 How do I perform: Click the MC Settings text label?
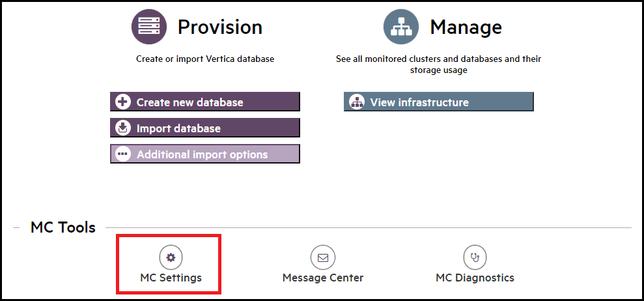pos(171,278)
